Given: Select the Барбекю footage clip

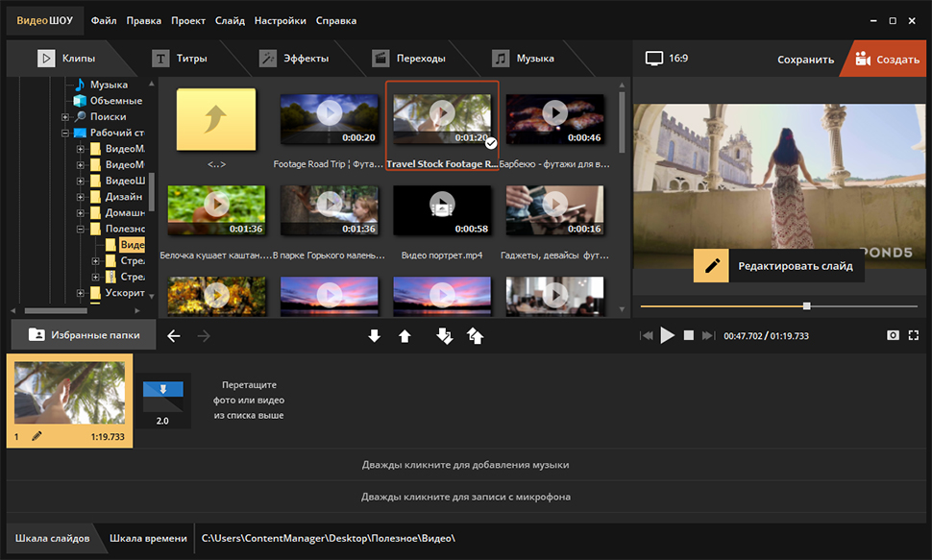Looking at the screenshot, I should click(x=555, y=119).
